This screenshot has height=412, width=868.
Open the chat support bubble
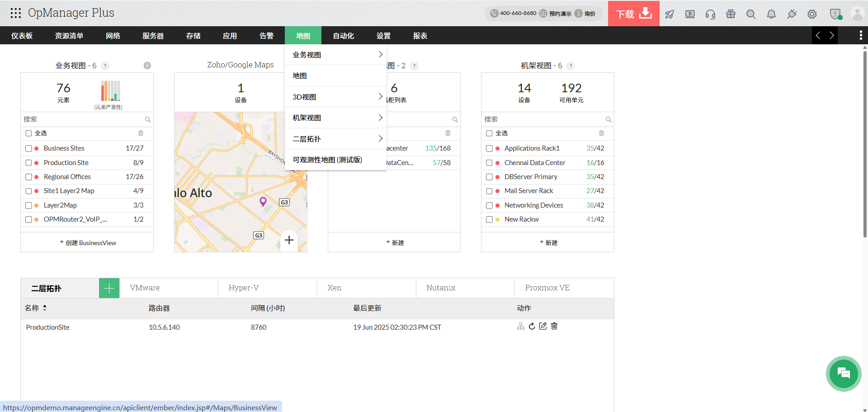tap(844, 374)
